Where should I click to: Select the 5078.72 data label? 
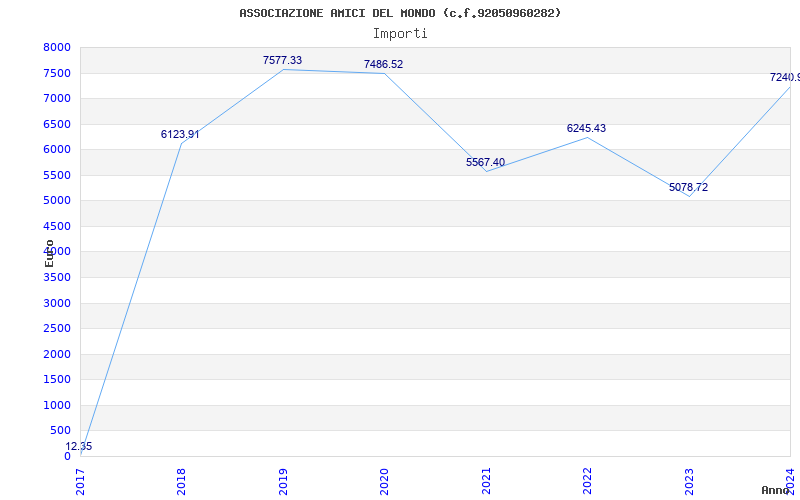[688, 187]
